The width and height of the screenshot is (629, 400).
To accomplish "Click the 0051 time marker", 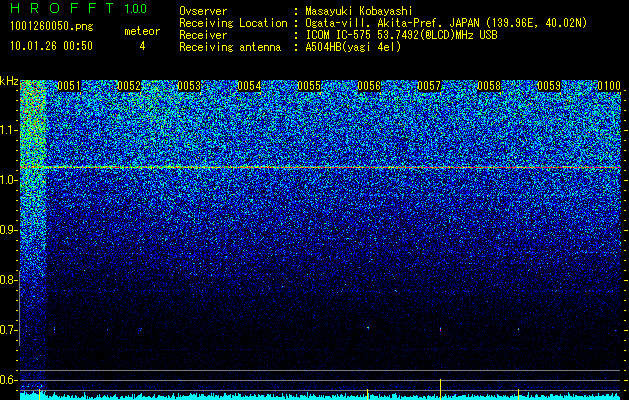I will click(69, 86).
